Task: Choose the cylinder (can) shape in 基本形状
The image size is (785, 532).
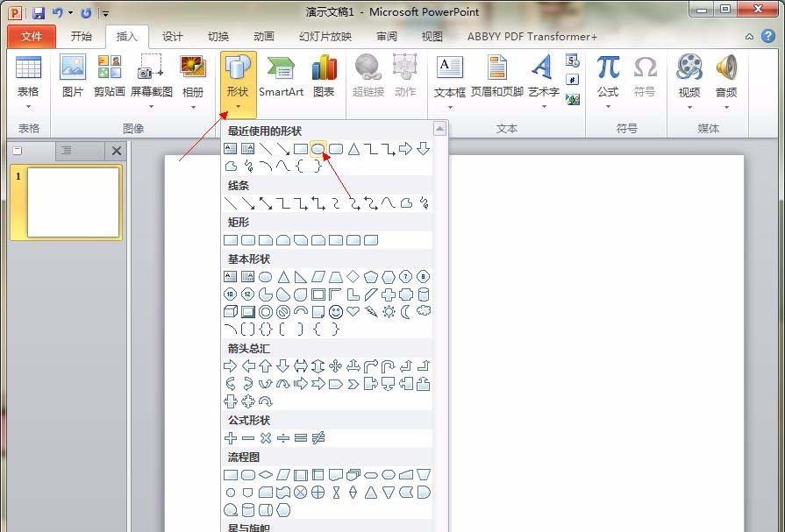Action: pyautogui.click(x=424, y=294)
